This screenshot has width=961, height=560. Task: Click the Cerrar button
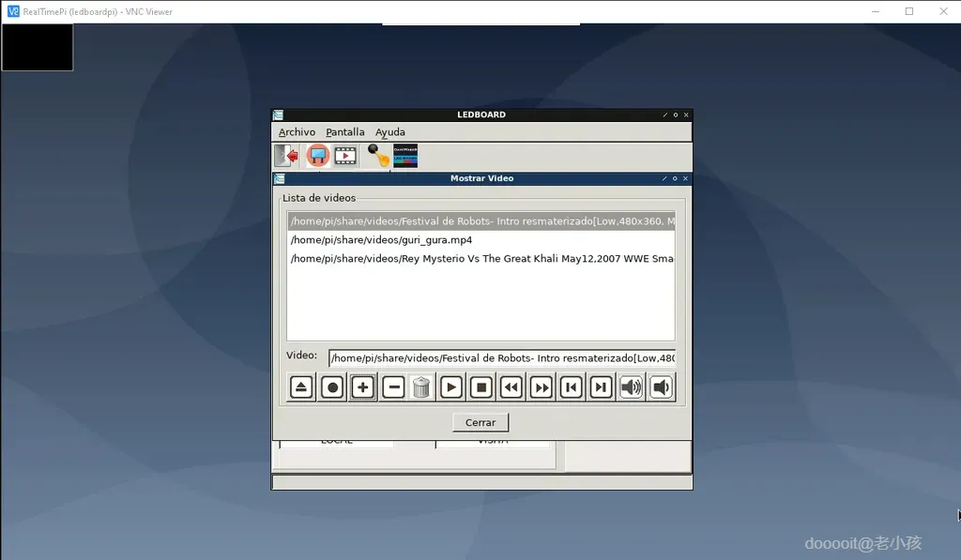click(480, 422)
